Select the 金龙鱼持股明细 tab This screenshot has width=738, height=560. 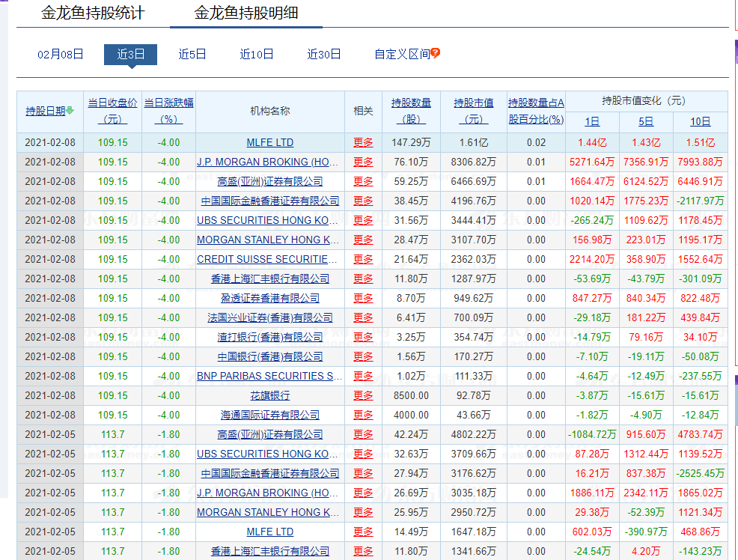(246, 13)
